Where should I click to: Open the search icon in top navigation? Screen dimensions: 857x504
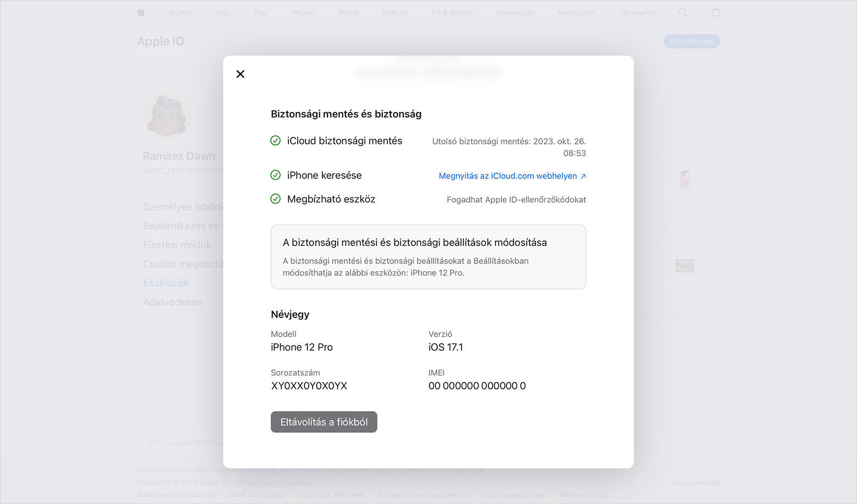683,12
